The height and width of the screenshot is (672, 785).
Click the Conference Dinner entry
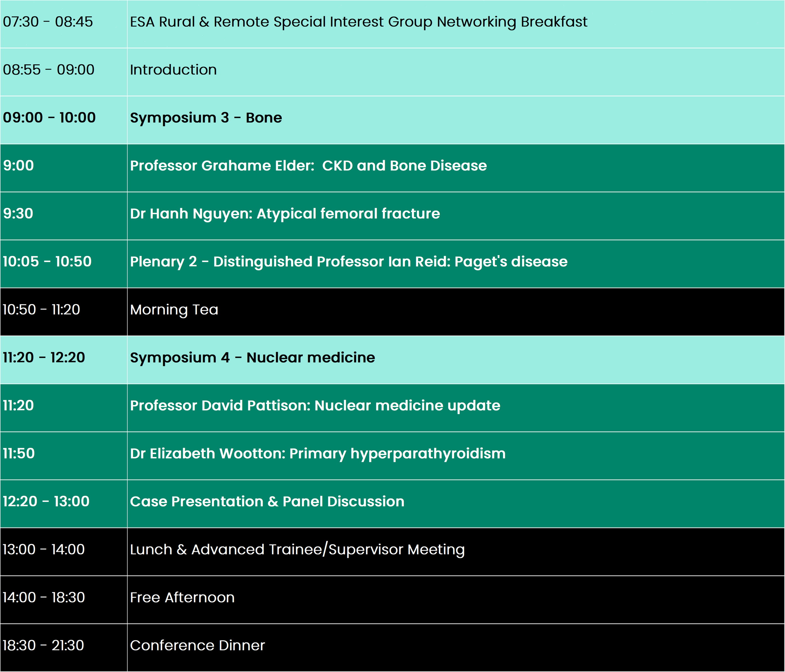tap(198, 646)
